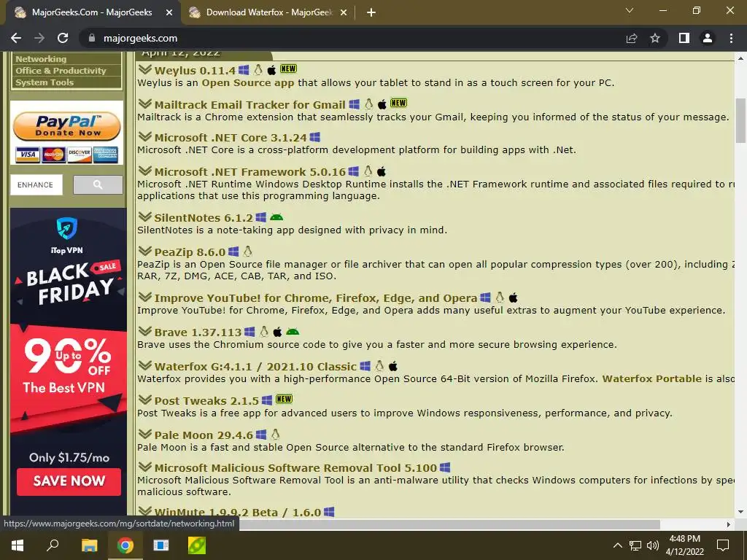Click the Apple icon next to Mailtrack Email Tracker
Viewport: 747px width, 560px height.
click(x=382, y=104)
